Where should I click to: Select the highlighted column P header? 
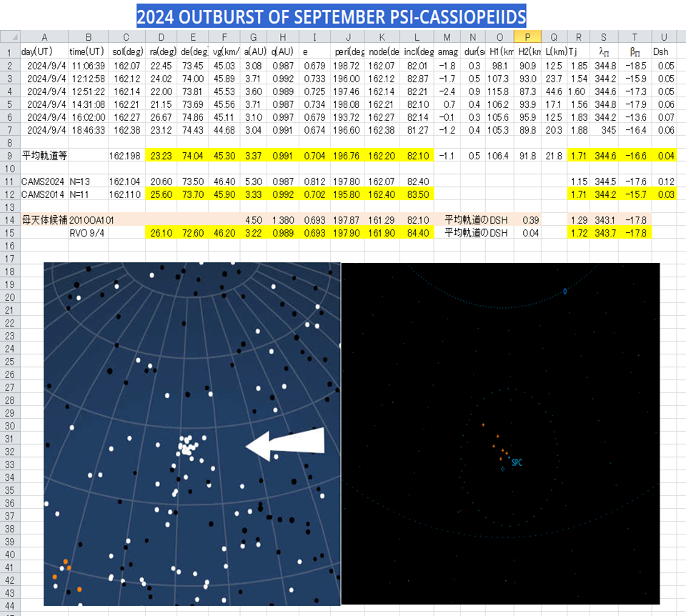pos(527,37)
